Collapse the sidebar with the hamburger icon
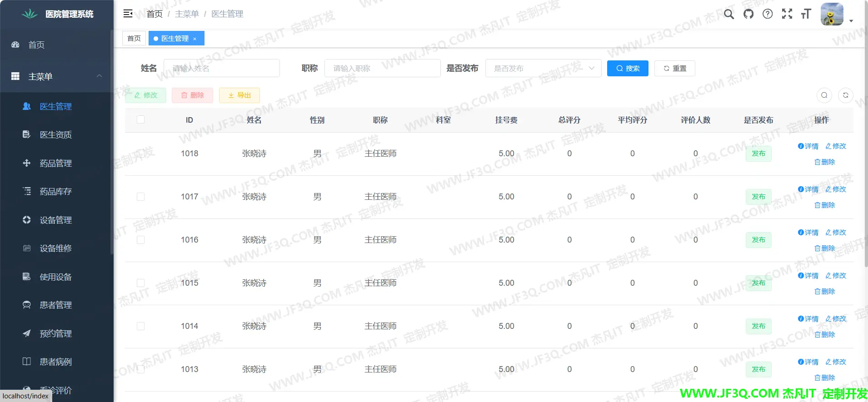The image size is (868, 402). pos(128,14)
